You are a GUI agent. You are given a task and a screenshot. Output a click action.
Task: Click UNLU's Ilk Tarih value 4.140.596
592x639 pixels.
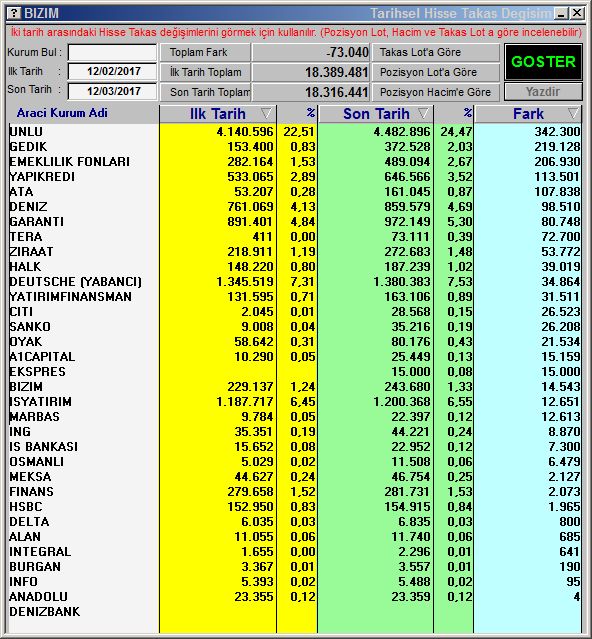point(245,132)
